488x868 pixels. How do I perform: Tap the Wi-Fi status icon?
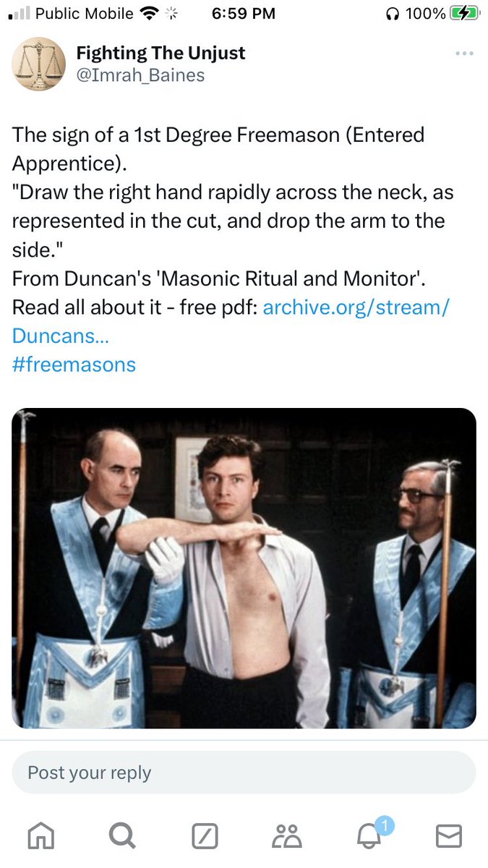(x=150, y=14)
